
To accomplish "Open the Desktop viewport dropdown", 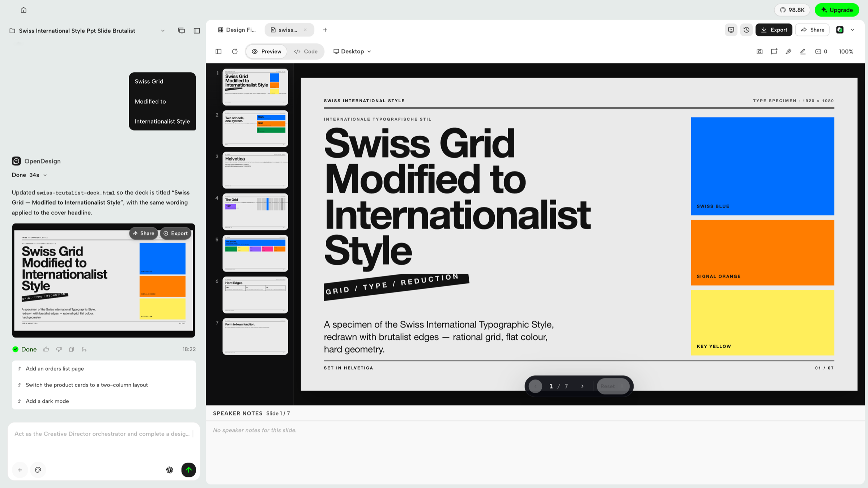I will pos(352,52).
